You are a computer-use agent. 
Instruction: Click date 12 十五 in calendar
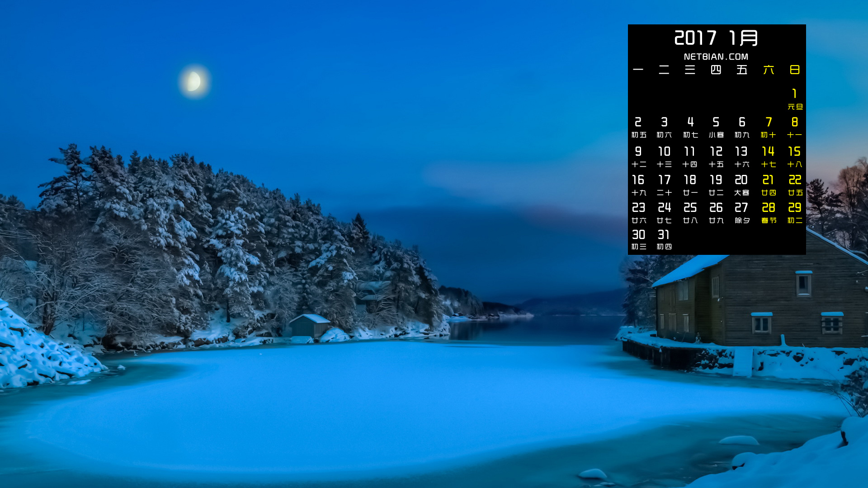[x=716, y=156]
